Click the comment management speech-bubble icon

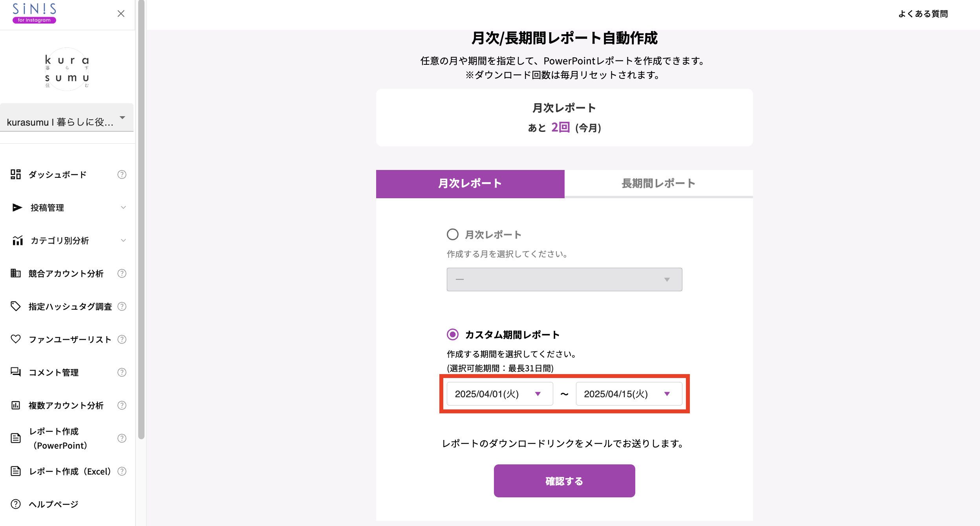coord(16,372)
